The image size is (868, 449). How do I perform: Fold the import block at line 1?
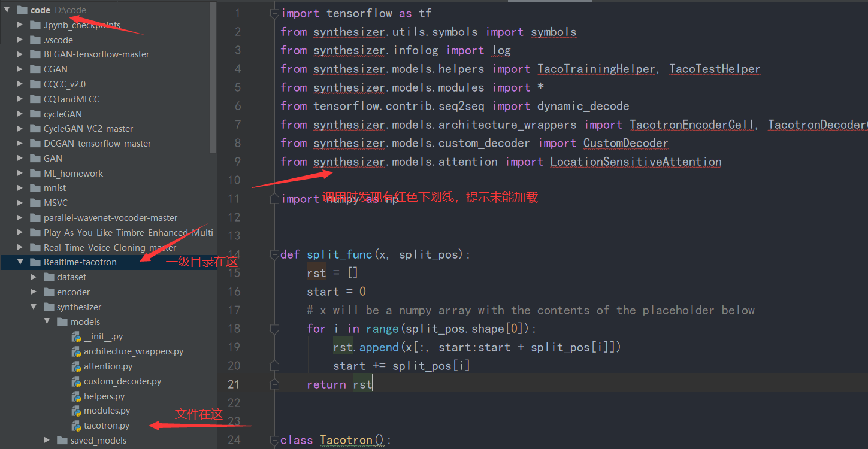point(274,13)
